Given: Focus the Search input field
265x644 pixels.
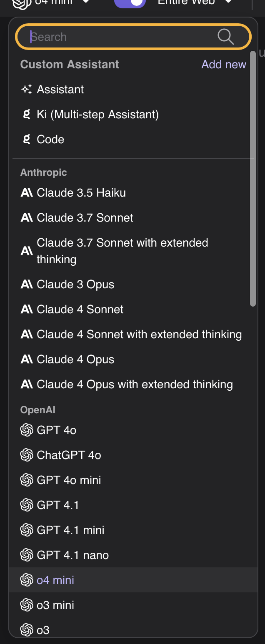Looking at the screenshot, I should click(121, 37).
